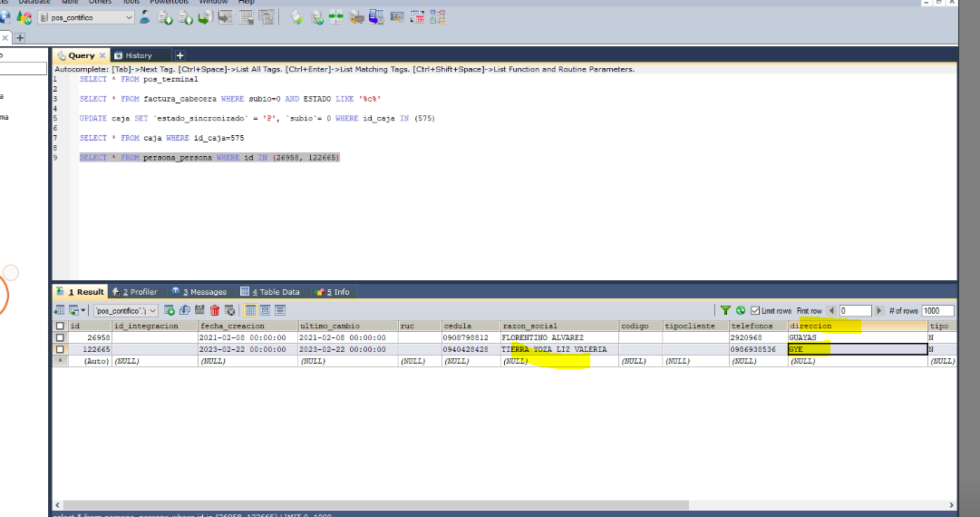The width and height of the screenshot is (980, 517).
Task: Click the execute query database icon with green down arrow
Action: pyautogui.click(x=165, y=17)
